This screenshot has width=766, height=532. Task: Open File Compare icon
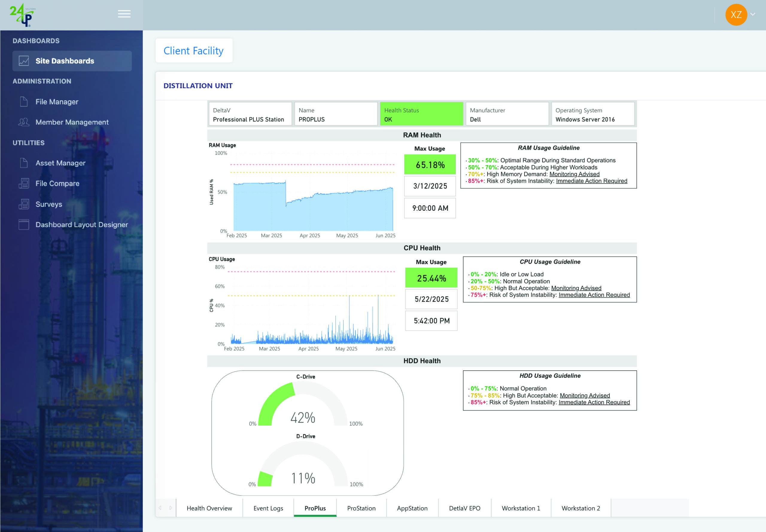24,183
